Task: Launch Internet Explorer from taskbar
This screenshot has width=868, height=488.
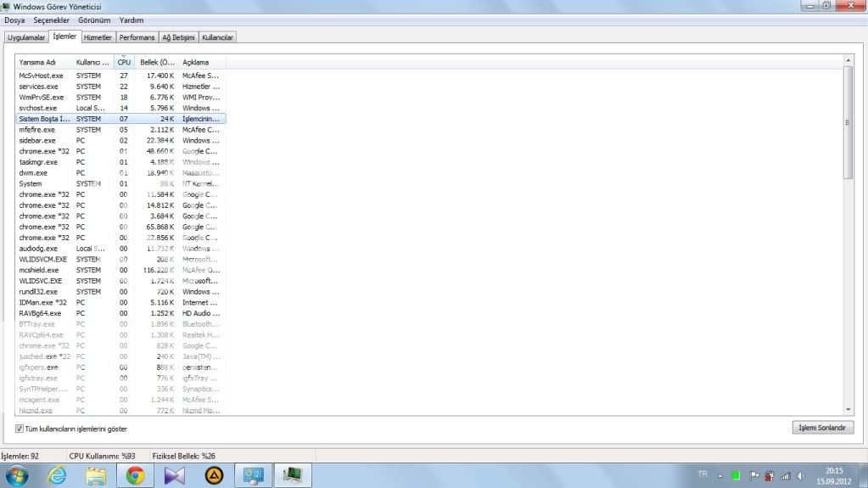Action: pos(57,475)
